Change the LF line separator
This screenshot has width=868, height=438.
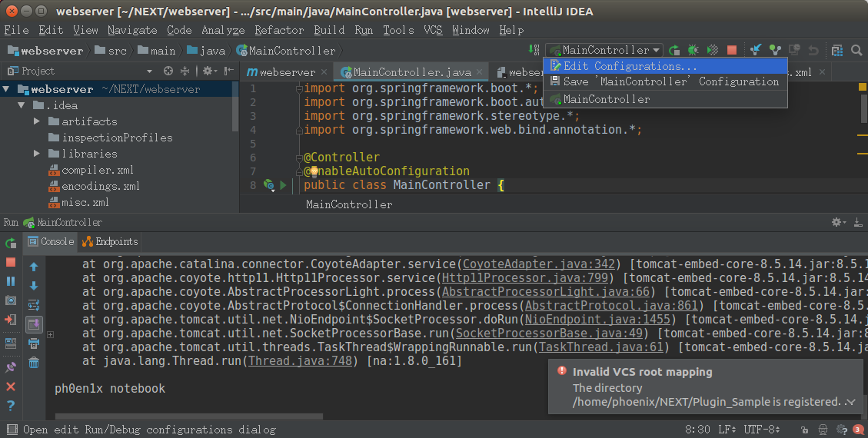727,429
